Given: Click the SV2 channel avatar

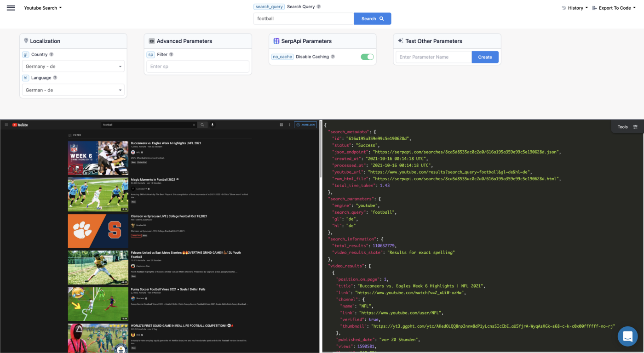Looking at the screenshot, I should (x=133, y=335).
